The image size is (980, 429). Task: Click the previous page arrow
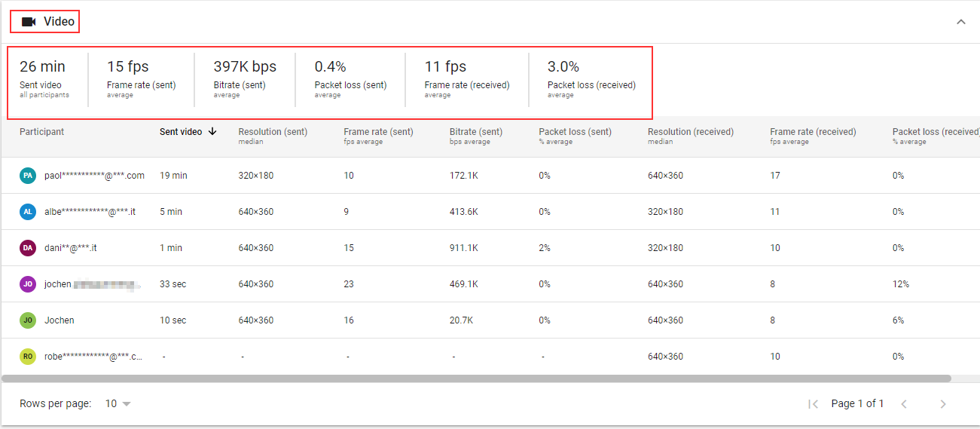pos(904,404)
